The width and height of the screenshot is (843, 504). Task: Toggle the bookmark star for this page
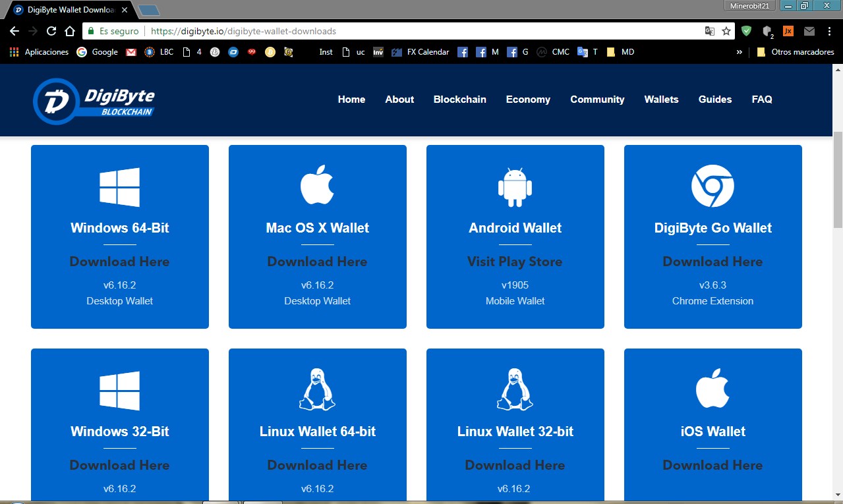(x=727, y=31)
